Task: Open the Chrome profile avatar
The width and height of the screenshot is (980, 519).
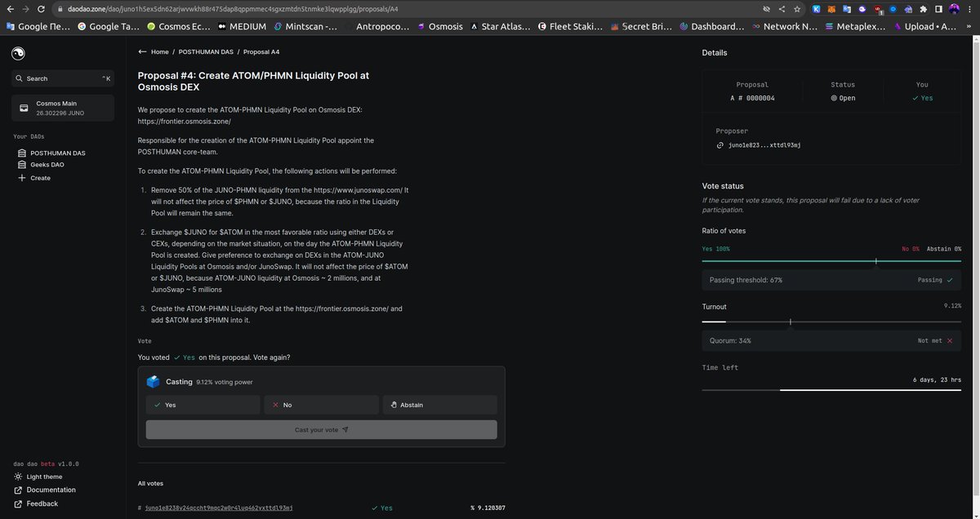Action: (x=954, y=9)
